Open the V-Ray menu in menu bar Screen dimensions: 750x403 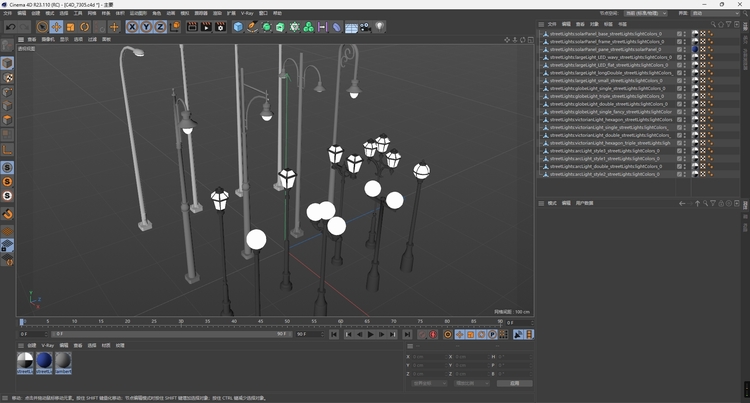(246, 13)
